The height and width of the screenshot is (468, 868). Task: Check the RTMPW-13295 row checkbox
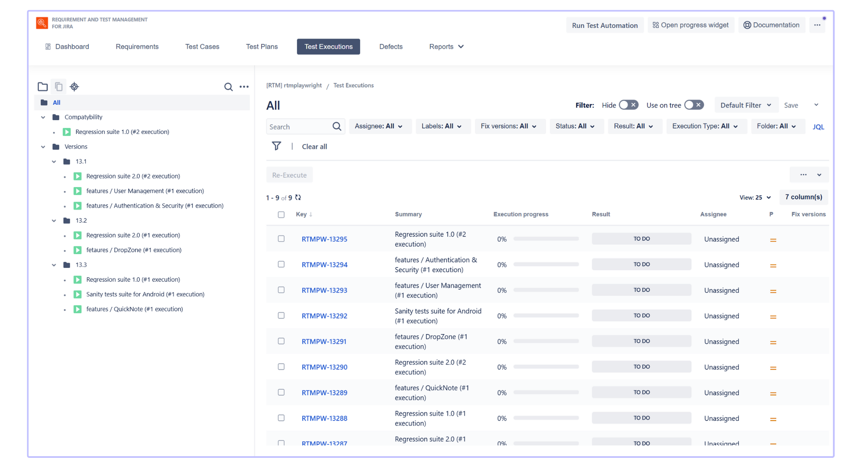[281, 239]
